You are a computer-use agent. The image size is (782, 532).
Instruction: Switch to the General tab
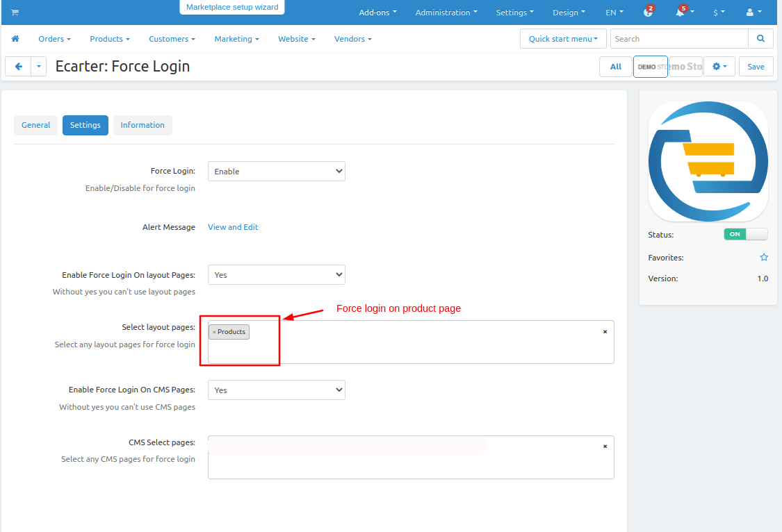tap(36, 125)
